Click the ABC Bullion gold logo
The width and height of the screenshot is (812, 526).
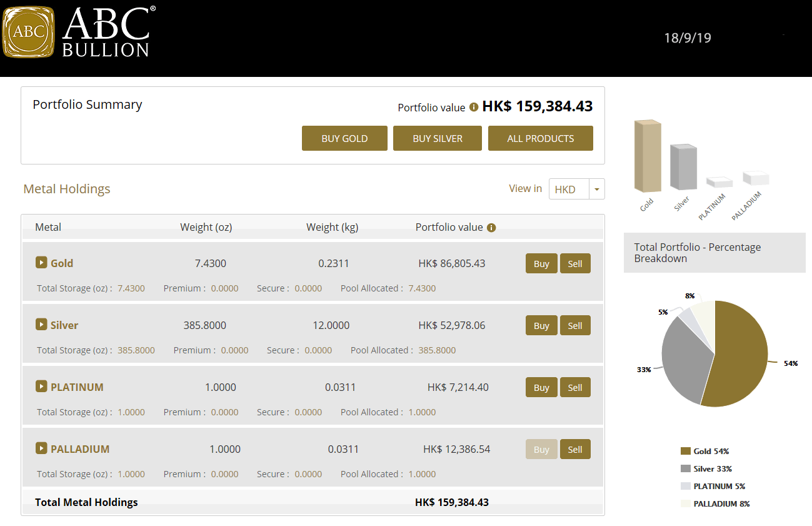[29, 32]
